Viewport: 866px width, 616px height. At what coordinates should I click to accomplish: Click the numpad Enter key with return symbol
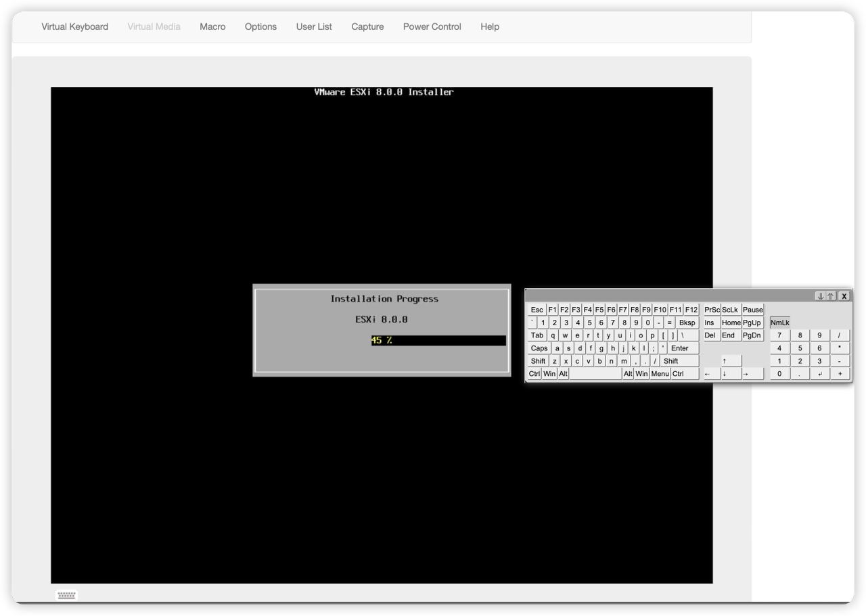tap(820, 373)
